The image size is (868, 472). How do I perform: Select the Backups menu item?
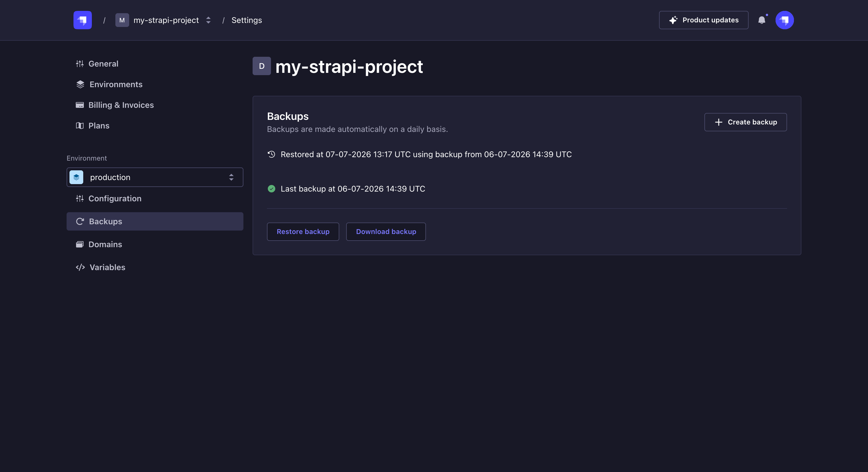point(155,222)
